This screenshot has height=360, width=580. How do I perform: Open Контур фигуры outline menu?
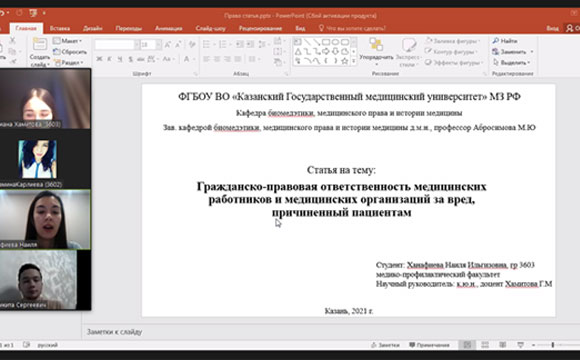point(451,52)
